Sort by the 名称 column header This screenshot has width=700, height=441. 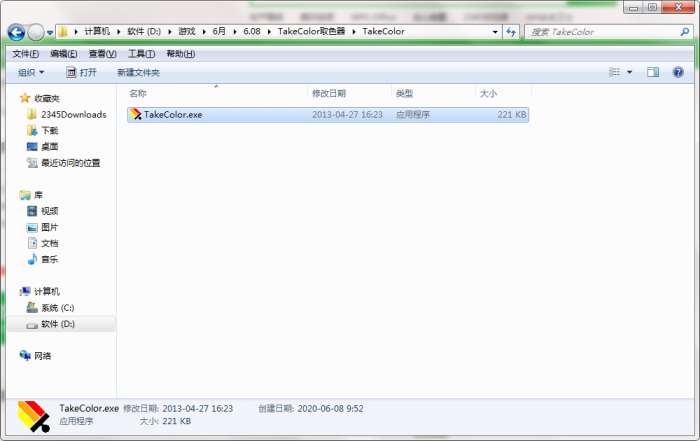point(138,94)
